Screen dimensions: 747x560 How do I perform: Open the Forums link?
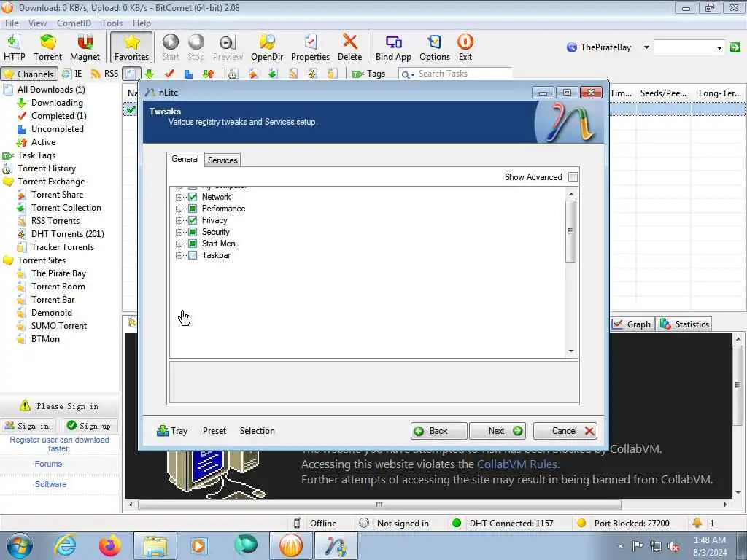48,464
